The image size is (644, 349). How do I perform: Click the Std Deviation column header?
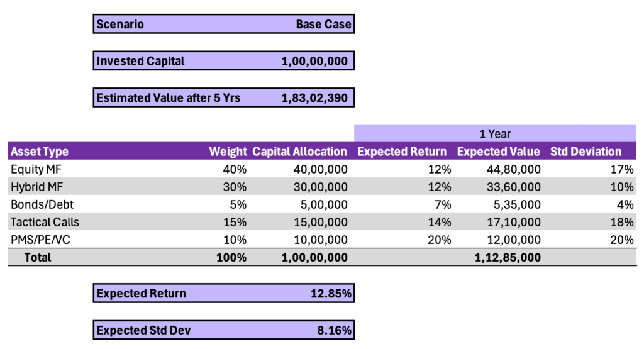[x=586, y=152]
